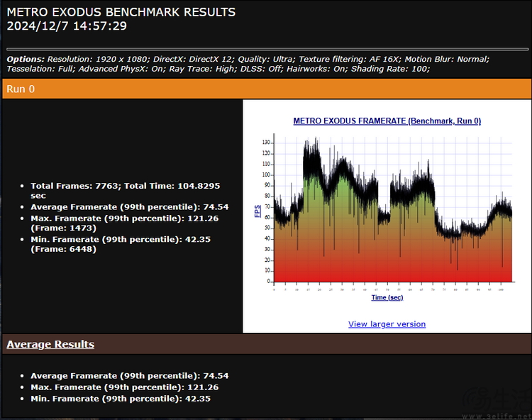Select the Run 0 orange header
This screenshot has height=420, width=532.
coord(267,89)
